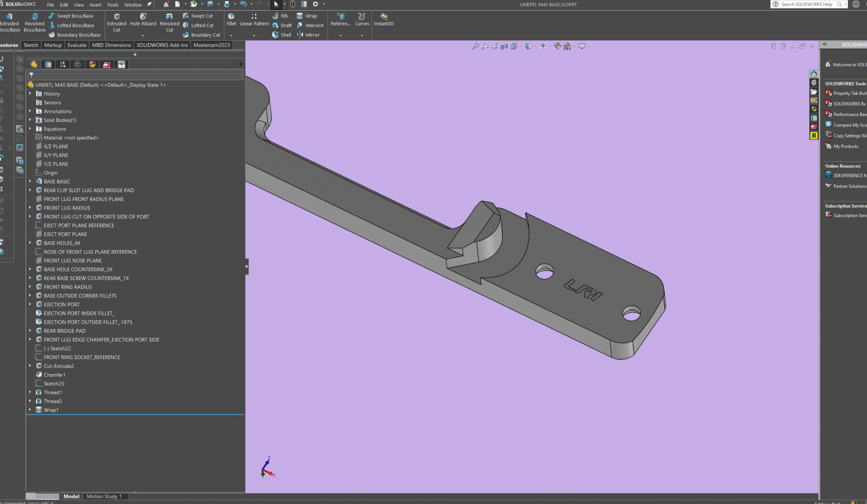
Task: Open Fillet dropdown arrow
Action: (x=231, y=36)
